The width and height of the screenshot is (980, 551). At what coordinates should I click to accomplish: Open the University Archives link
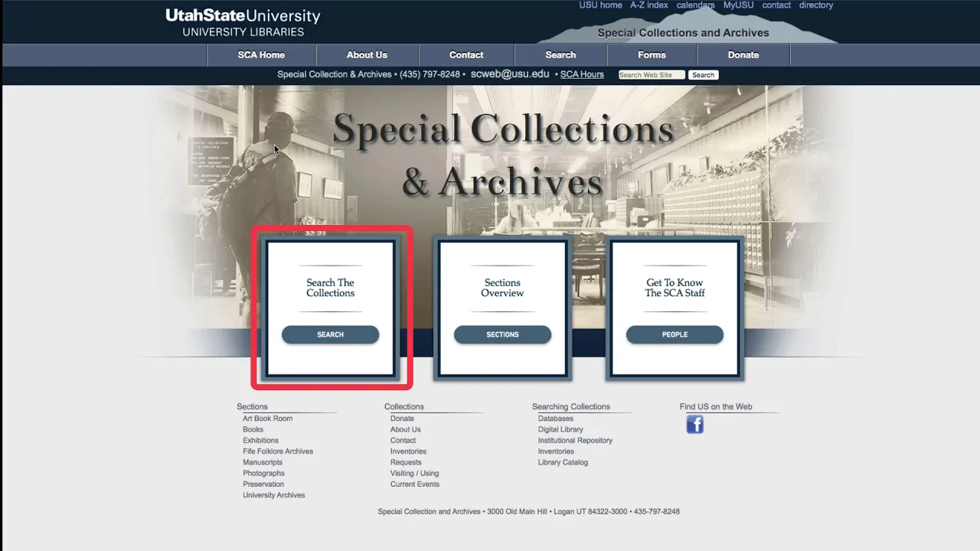pyautogui.click(x=274, y=495)
